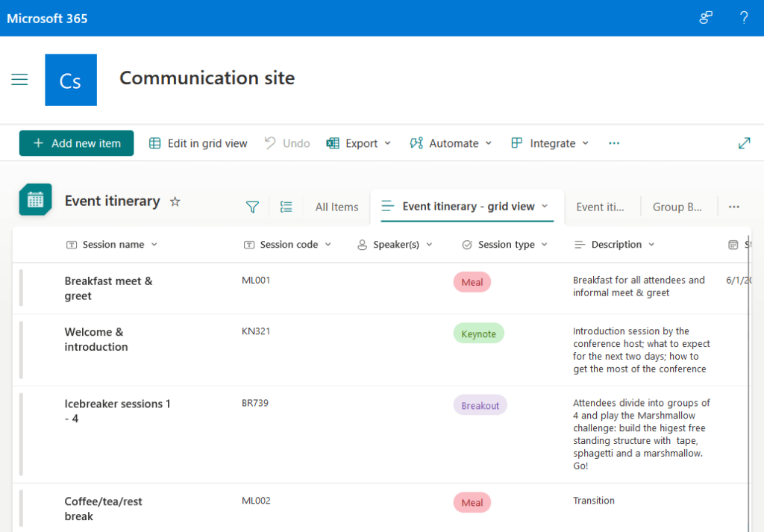The height and width of the screenshot is (532, 764).
Task: Click the Cs site logo tile
Action: 71,80
